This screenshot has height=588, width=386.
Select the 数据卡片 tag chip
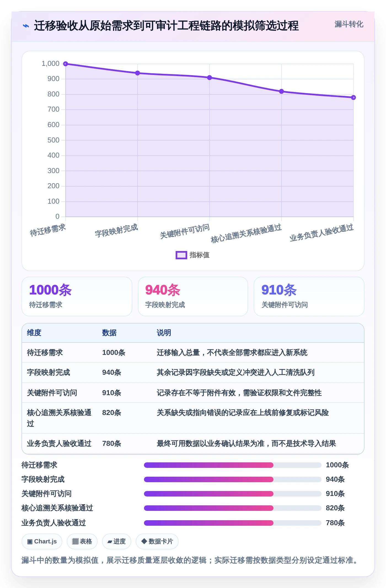[157, 541]
